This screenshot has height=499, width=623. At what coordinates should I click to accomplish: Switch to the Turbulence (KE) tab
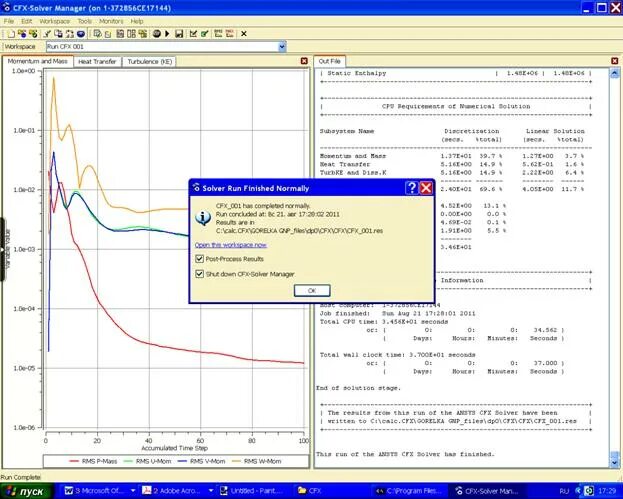149,62
